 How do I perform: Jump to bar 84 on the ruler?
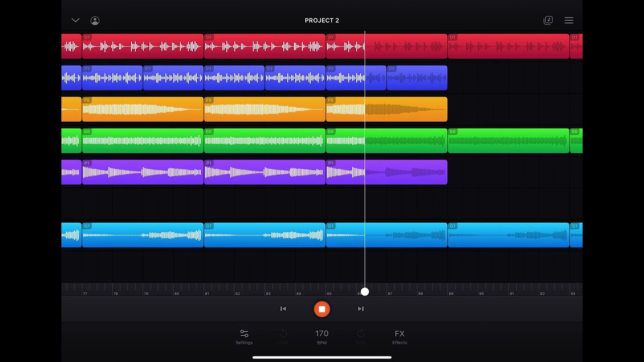[298, 294]
